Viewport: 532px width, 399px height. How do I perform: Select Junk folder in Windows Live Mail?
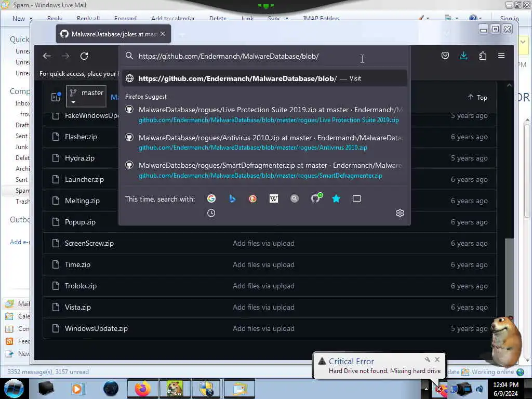coord(22,147)
